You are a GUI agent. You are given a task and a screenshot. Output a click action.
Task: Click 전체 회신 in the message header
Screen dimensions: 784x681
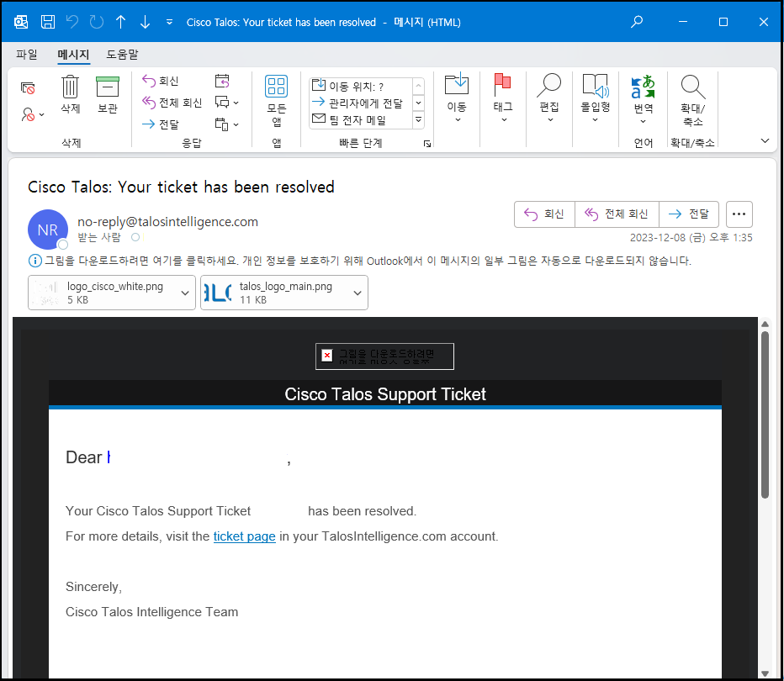coord(617,214)
